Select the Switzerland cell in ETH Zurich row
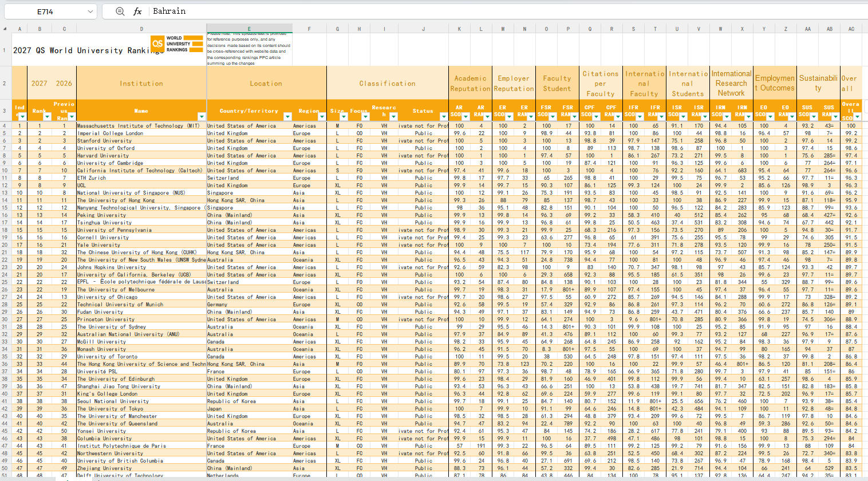This screenshot has width=868, height=481. pos(249,178)
